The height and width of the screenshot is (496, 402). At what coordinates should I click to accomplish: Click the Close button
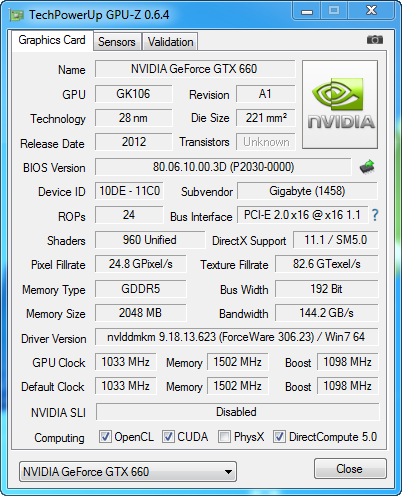[x=350, y=469]
